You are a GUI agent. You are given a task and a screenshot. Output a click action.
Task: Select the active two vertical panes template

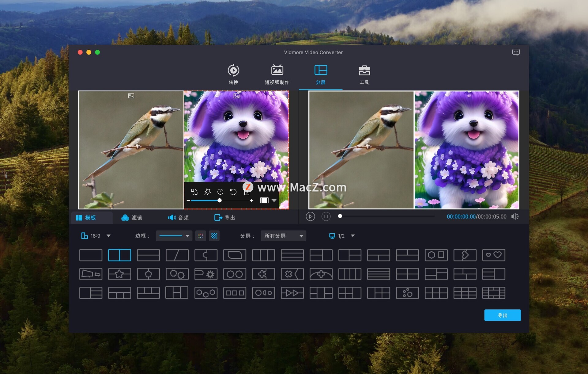119,255
